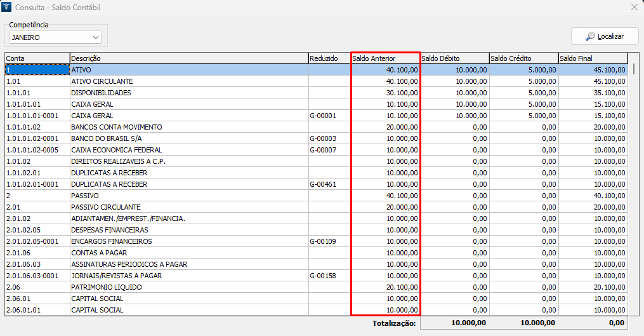Click the Saldo Final column header
Image resolution: width=644 pixels, height=336 pixels.
[x=593, y=58]
